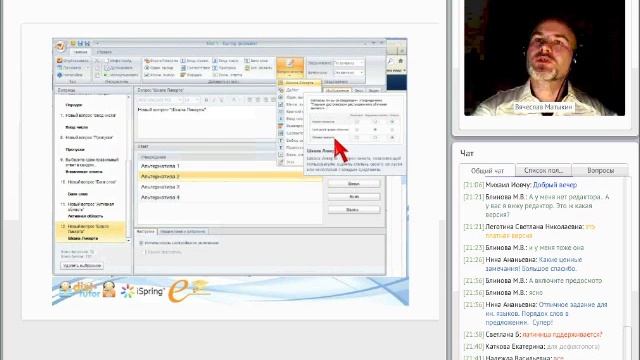Viewport: 640px width, 360px height.
Task: Insert a Hotspot (Акт. область) question
Action: pos(259,68)
